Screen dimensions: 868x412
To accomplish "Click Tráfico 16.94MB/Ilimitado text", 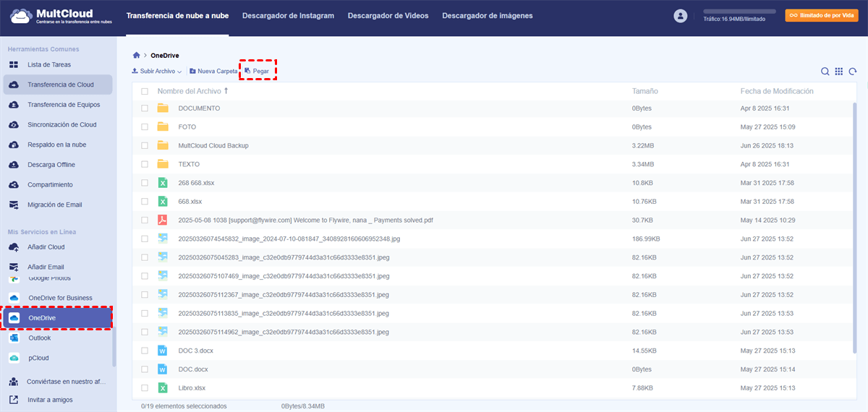I will 734,20.
